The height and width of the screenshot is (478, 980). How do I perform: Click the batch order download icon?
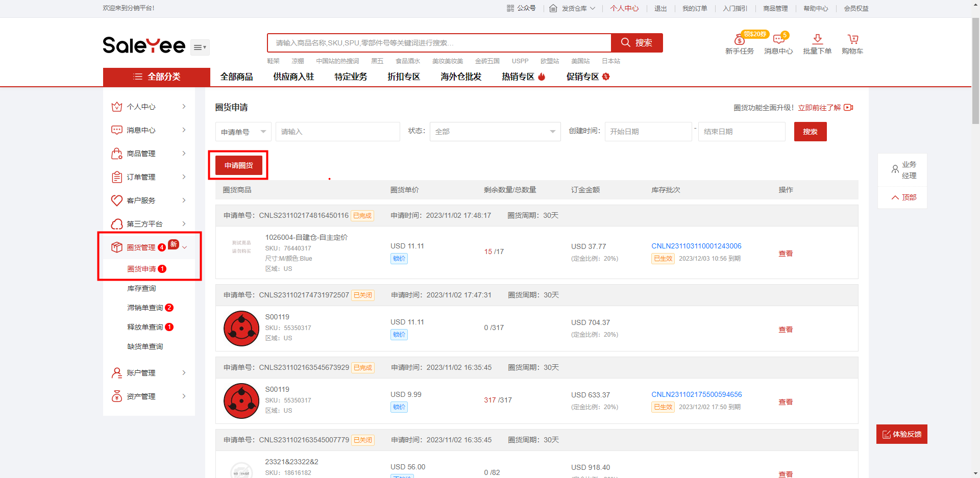pyautogui.click(x=817, y=40)
